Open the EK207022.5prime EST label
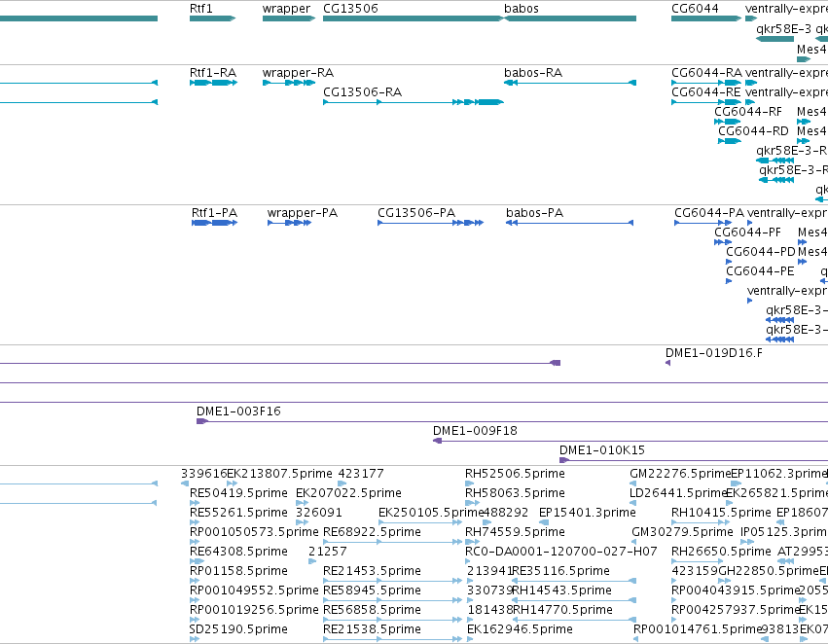Image resolution: width=828 pixels, height=644 pixels. pyautogui.click(x=349, y=493)
